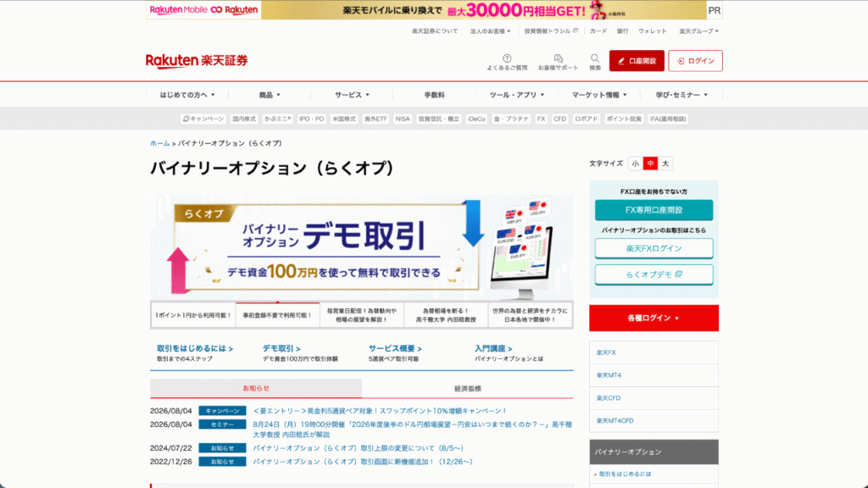This screenshot has width=868, height=488.
Task: Expand 学び・セミナー menu
Action: click(x=682, y=95)
